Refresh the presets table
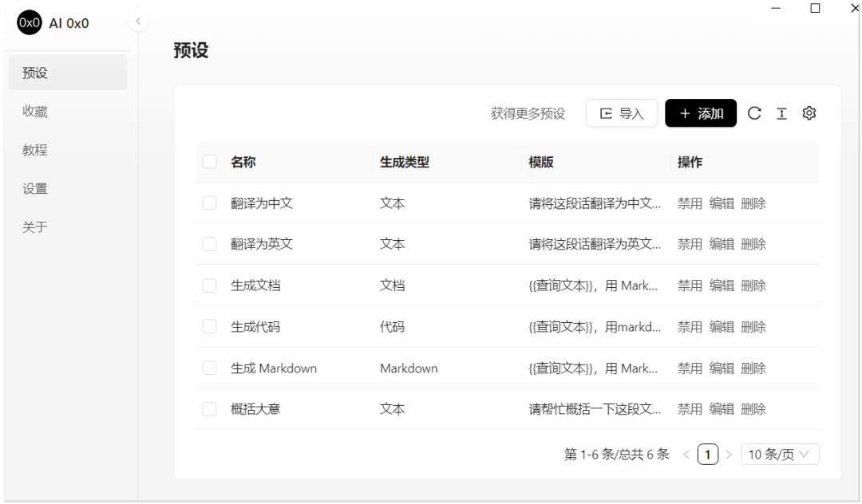Image resolution: width=862 pixels, height=504 pixels. [754, 113]
